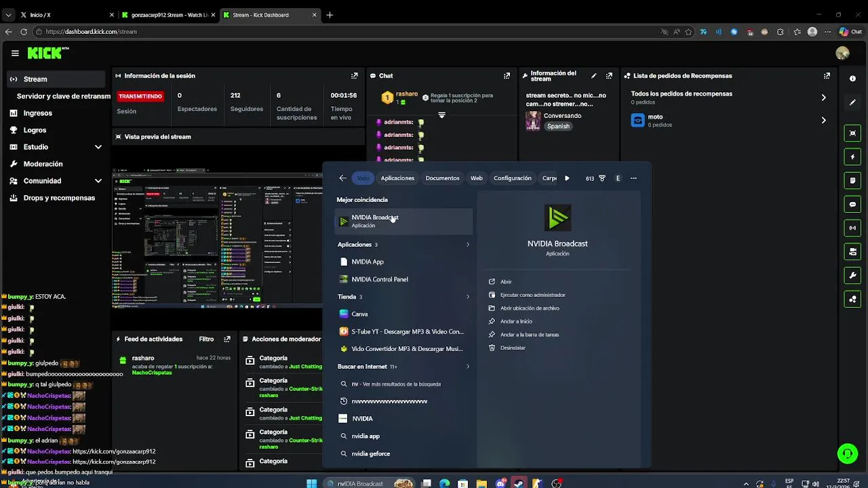Viewport: 868px width, 488px height.
Task: Open the Kick hamburger menu
Action: (15, 53)
